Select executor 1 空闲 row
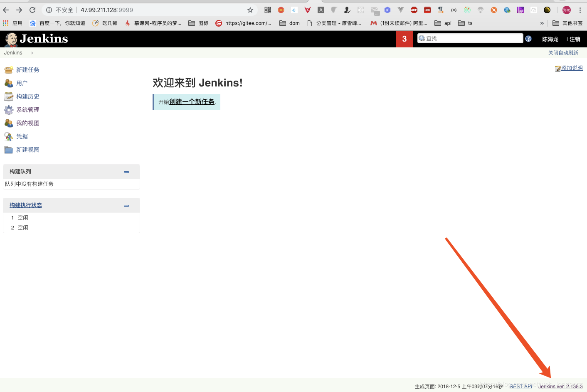This screenshot has width=587, height=392. pyautogui.click(x=72, y=218)
